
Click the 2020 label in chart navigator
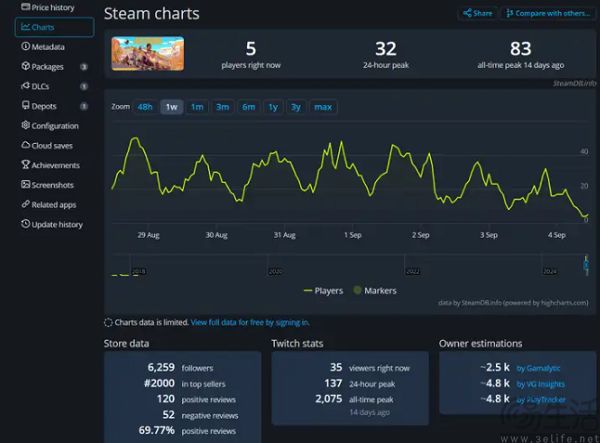(276, 271)
